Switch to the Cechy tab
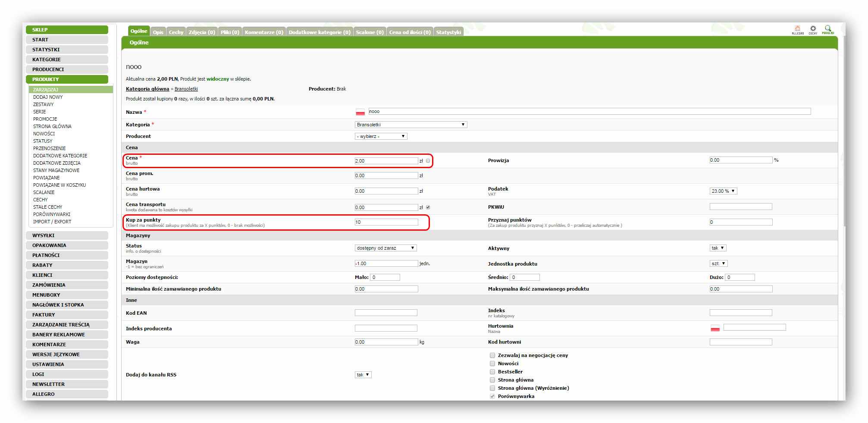The width and height of the screenshot is (868, 423). (176, 32)
